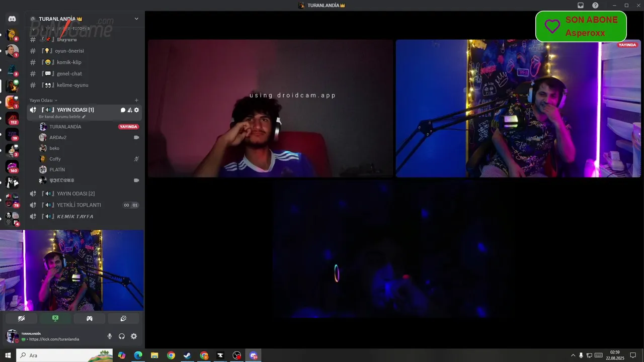The image size is (644, 362).
Task: Open Discord app icon in the taskbar
Action: click(x=254, y=355)
